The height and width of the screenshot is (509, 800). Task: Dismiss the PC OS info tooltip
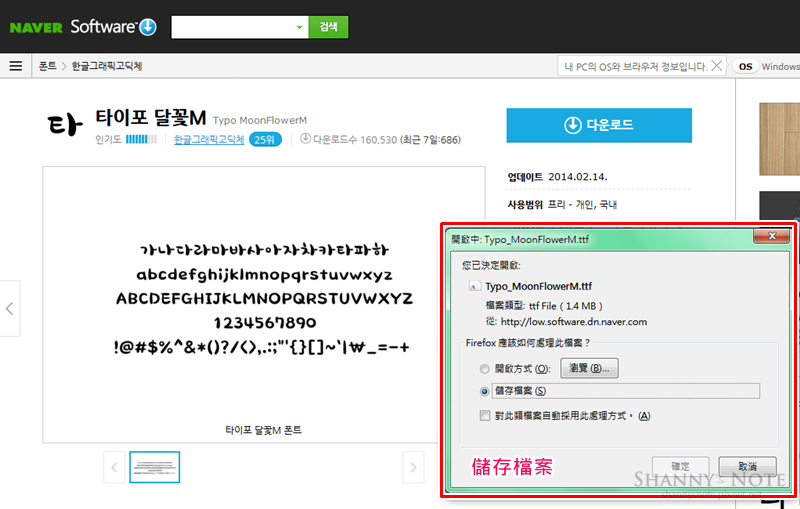[x=717, y=66]
